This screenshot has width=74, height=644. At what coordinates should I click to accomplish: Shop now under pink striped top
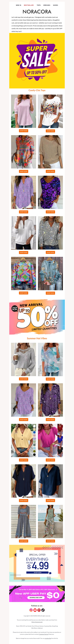[x=23, y=131]
